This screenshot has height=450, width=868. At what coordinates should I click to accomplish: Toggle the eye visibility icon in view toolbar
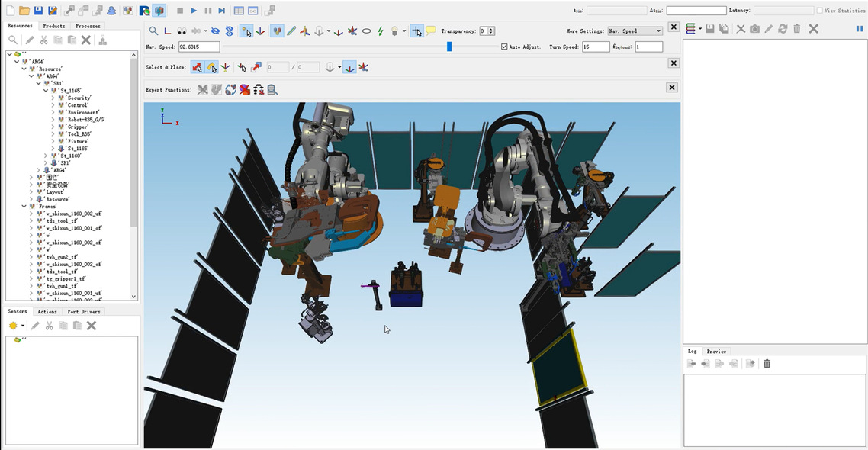tap(215, 31)
